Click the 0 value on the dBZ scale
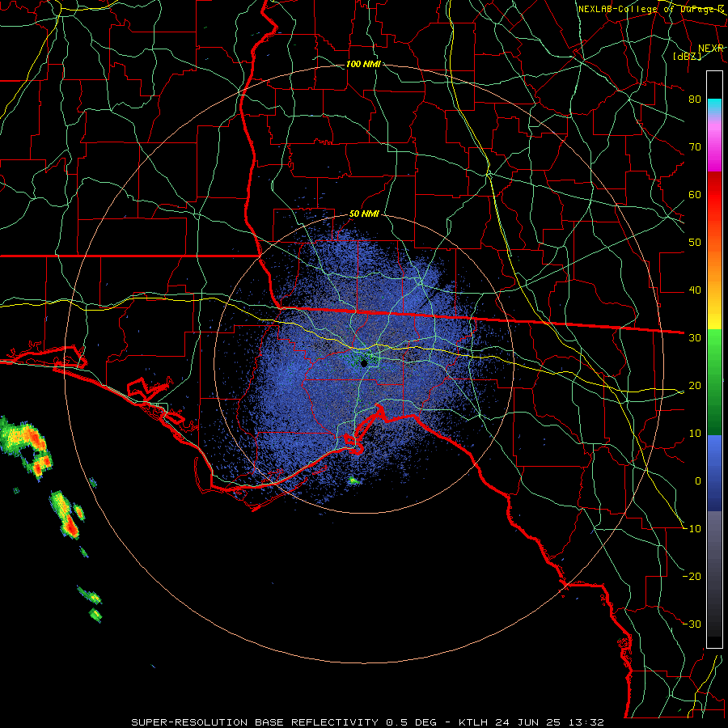The width and height of the screenshot is (728, 728). pos(698,481)
